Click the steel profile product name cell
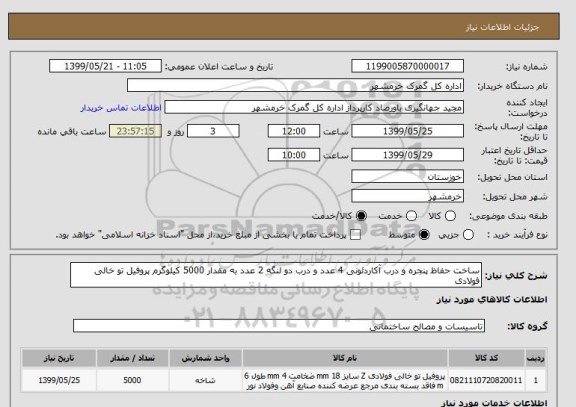The height and width of the screenshot is (407, 576). point(345,381)
